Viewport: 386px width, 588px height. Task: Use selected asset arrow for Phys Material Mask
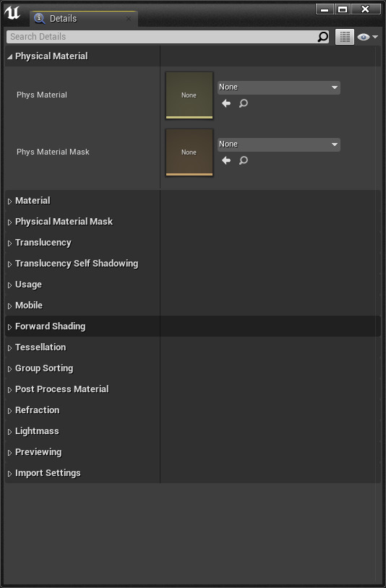[226, 160]
